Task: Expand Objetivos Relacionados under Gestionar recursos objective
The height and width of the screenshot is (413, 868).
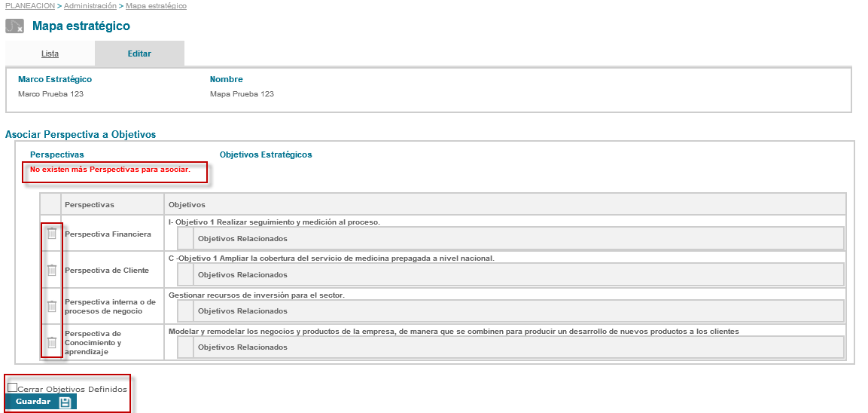Action: [242, 311]
